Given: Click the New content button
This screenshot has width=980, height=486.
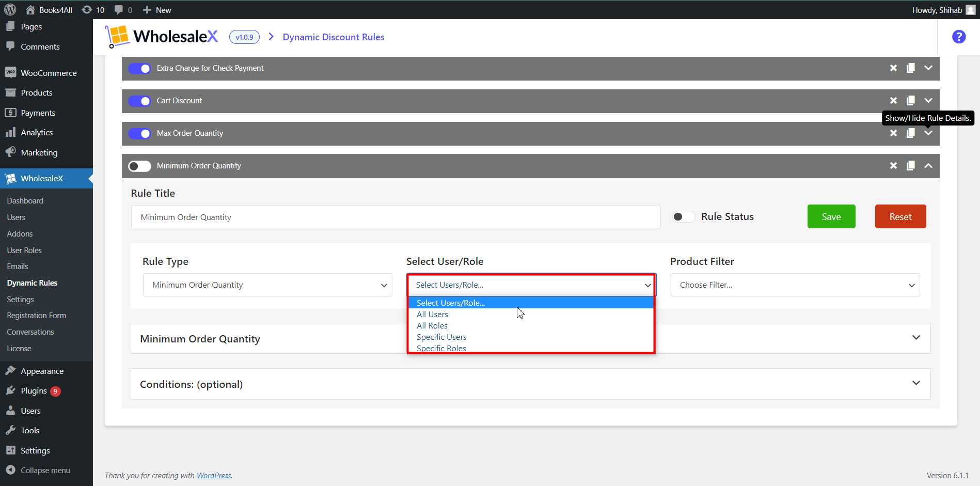Looking at the screenshot, I should (157, 10).
